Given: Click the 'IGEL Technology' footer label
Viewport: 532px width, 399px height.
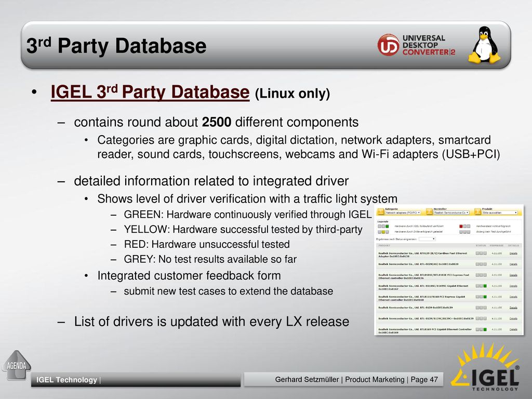Looking at the screenshot, I should [66, 380].
